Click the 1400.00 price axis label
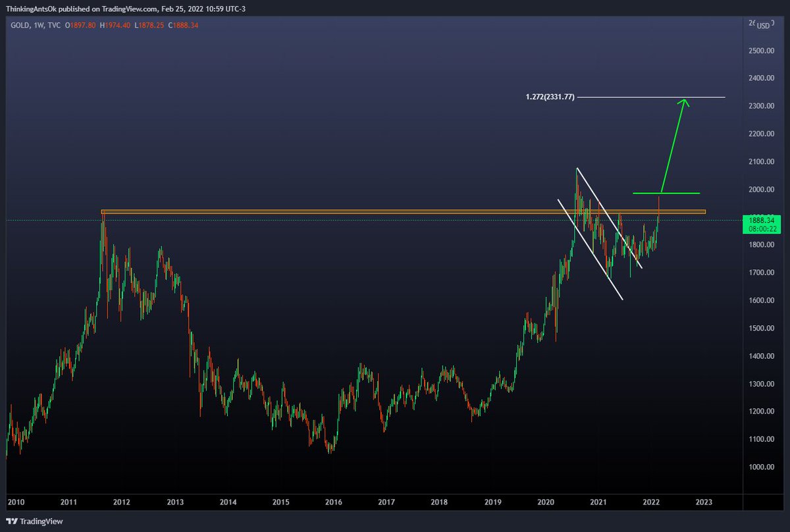This screenshot has height=532, width=790. (760, 356)
